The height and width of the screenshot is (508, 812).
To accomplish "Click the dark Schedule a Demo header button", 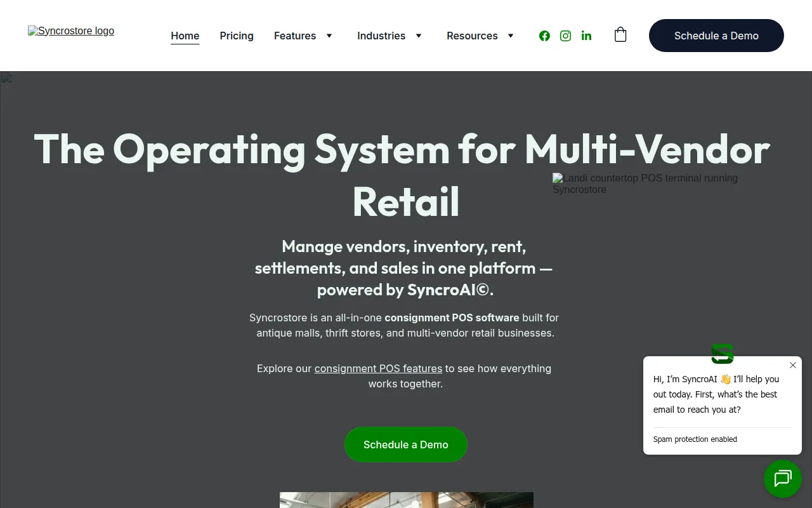I will [x=716, y=36].
